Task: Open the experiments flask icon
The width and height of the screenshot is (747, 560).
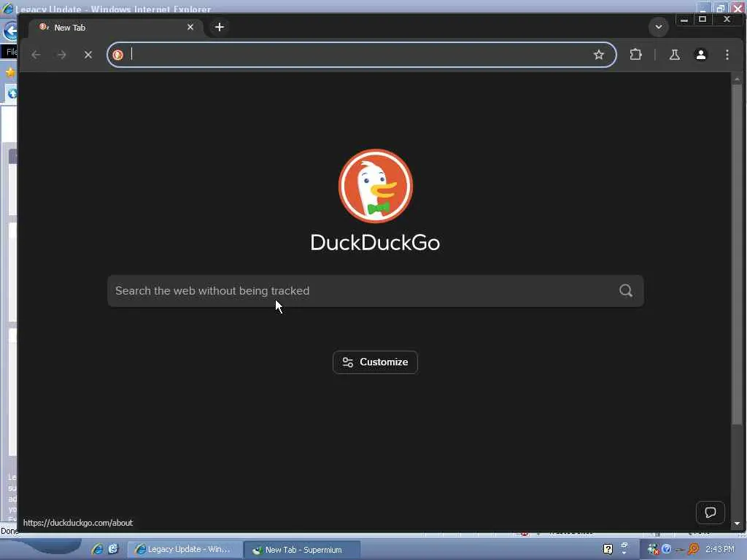Action: point(675,55)
